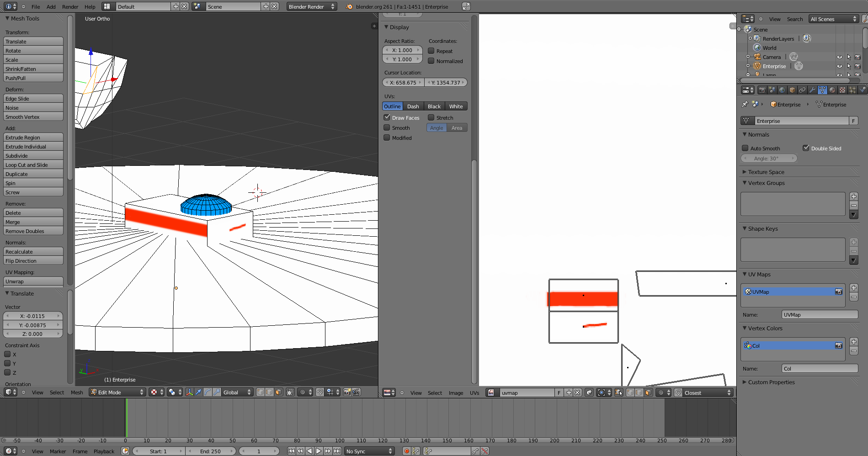
Task: Click the OpenGL render image camera icon
Action: pos(347,392)
